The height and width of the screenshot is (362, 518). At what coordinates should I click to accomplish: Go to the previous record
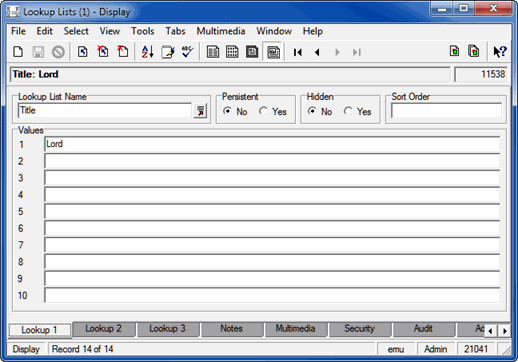317,52
